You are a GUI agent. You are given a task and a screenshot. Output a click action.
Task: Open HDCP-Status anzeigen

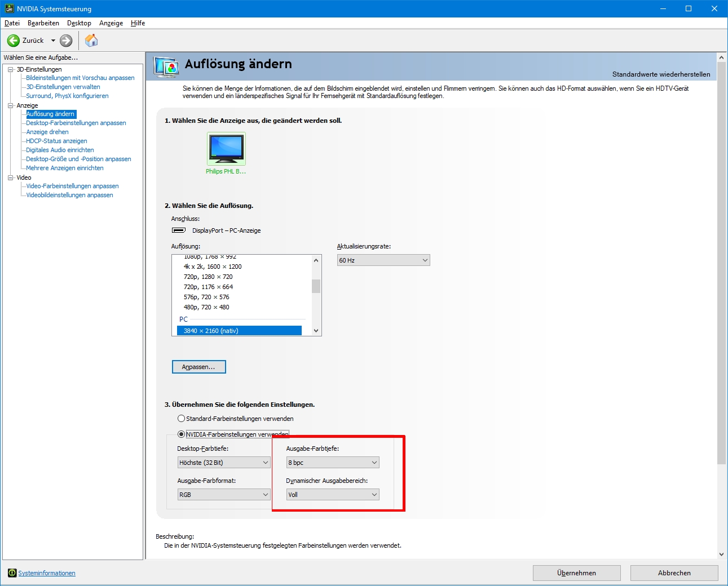click(56, 141)
